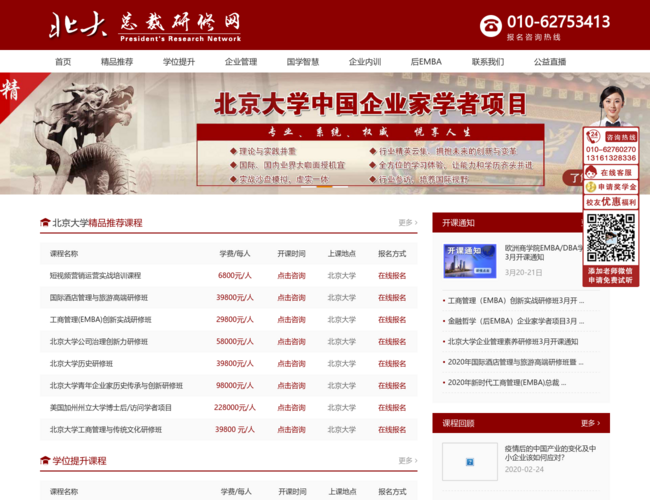Open 精品推荐 navigation item
Screen dimensions: 650x500
click(117, 62)
